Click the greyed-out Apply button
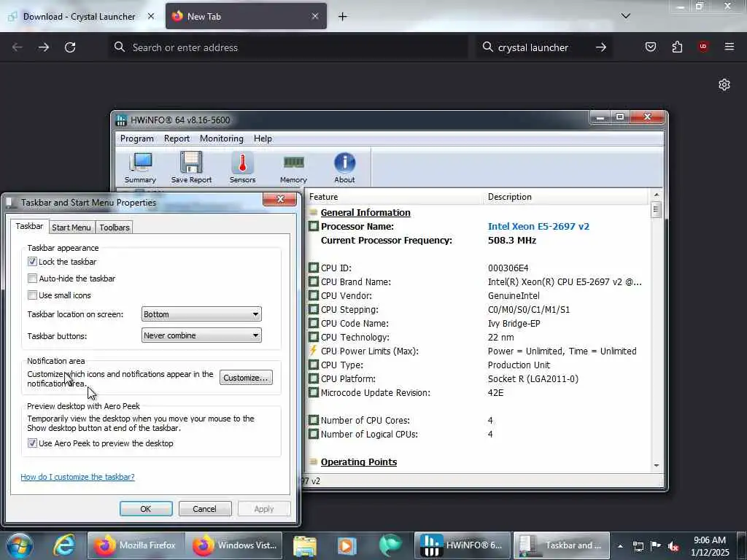Screen dimensions: 747x560 tap(264, 508)
